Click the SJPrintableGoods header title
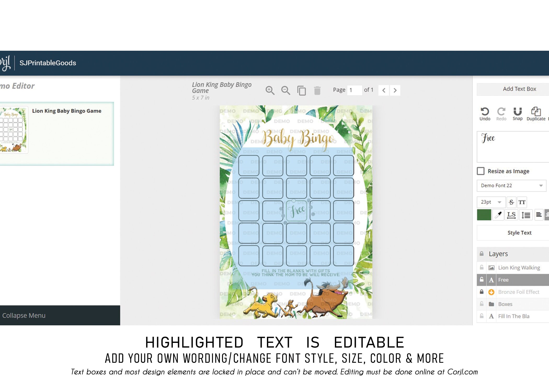The image size is (549, 392). pyautogui.click(x=48, y=63)
